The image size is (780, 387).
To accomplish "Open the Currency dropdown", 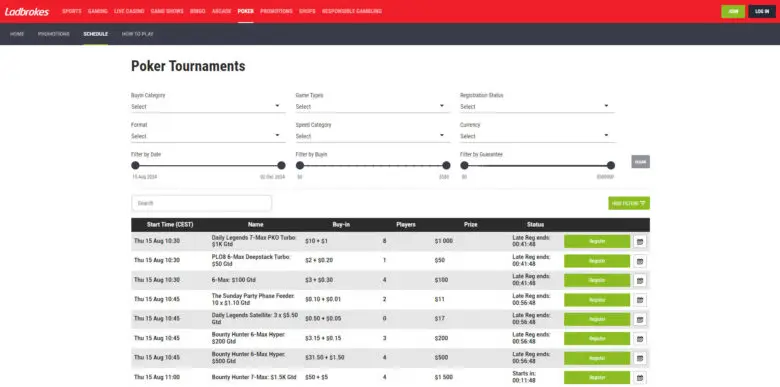I will [x=537, y=136].
